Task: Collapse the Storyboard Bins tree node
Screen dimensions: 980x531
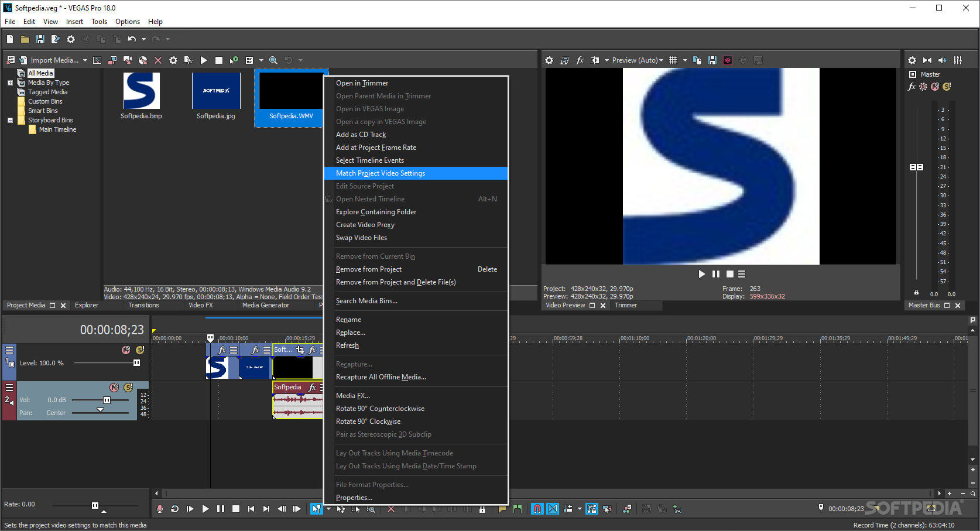Action: tap(10, 121)
